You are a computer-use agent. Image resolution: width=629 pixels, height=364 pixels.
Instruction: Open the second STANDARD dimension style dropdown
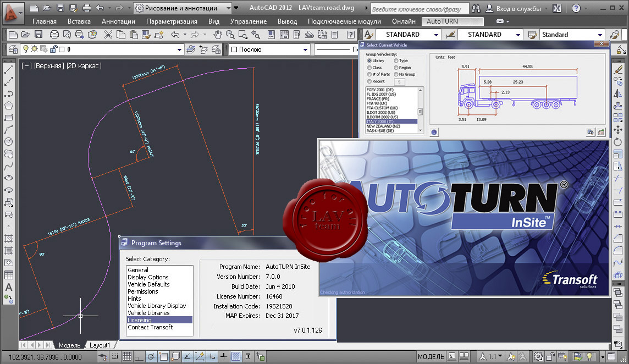pyautogui.click(x=518, y=35)
